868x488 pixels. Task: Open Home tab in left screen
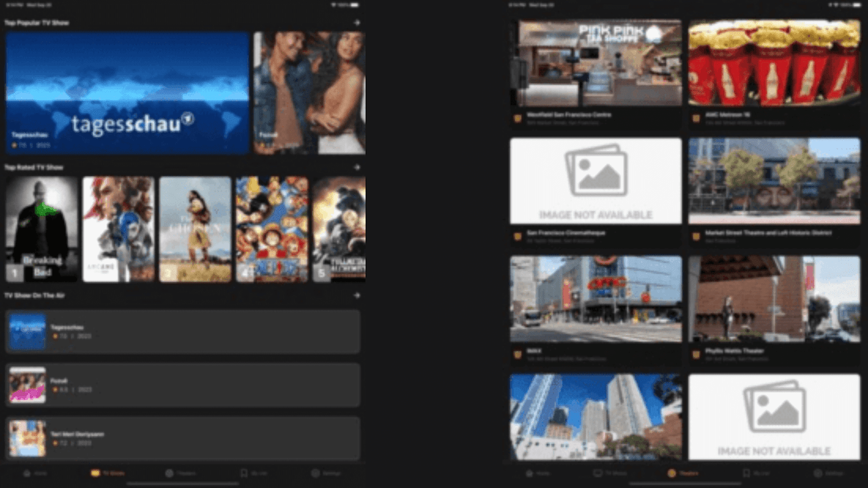[34, 473]
